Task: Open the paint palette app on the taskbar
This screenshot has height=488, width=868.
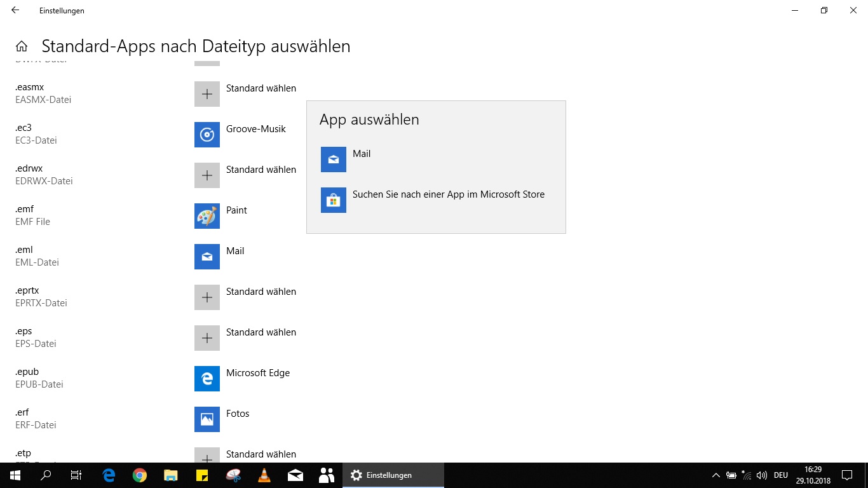Action: click(x=233, y=475)
